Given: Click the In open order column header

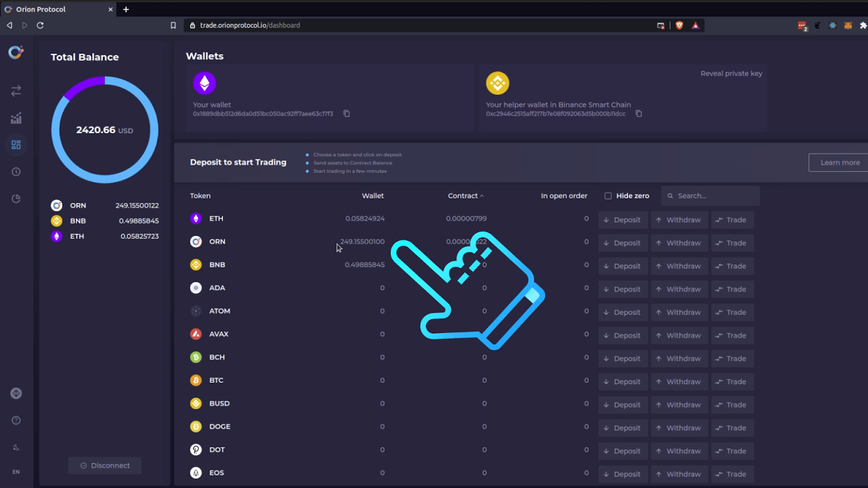Looking at the screenshot, I should click(564, 196).
